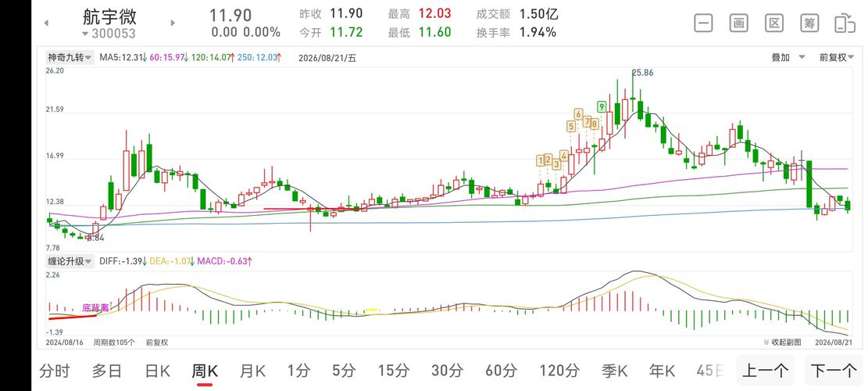The width and height of the screenshot is (868, 391).
Task: Tap the date 2026/08/21/五 label
Action: [327, 58]
